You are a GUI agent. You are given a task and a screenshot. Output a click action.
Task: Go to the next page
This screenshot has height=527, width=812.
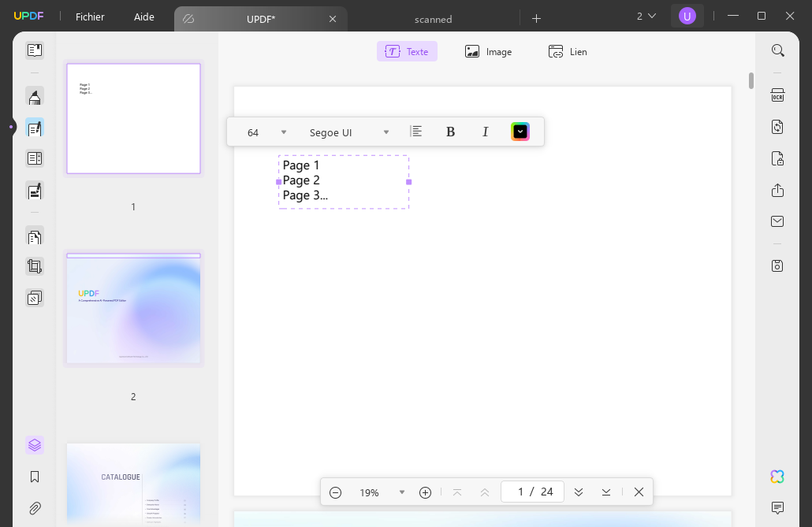click(x=579, y=492)
